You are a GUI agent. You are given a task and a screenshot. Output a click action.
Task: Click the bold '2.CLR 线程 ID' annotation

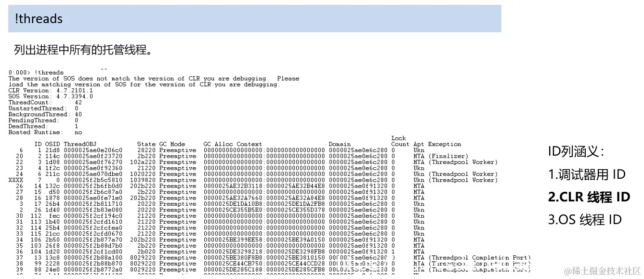tap(589, 197)
